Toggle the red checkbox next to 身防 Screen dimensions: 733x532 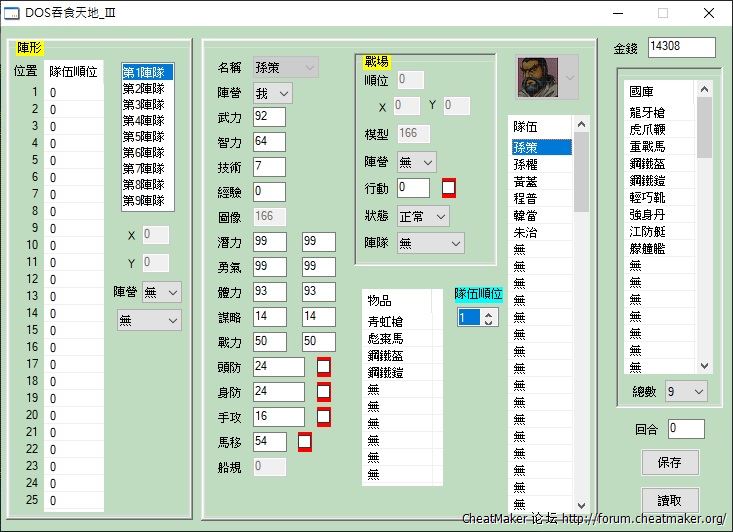(324, 391)
